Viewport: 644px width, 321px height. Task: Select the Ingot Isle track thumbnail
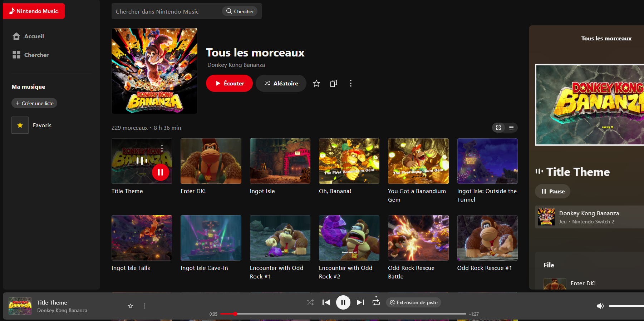280,161
